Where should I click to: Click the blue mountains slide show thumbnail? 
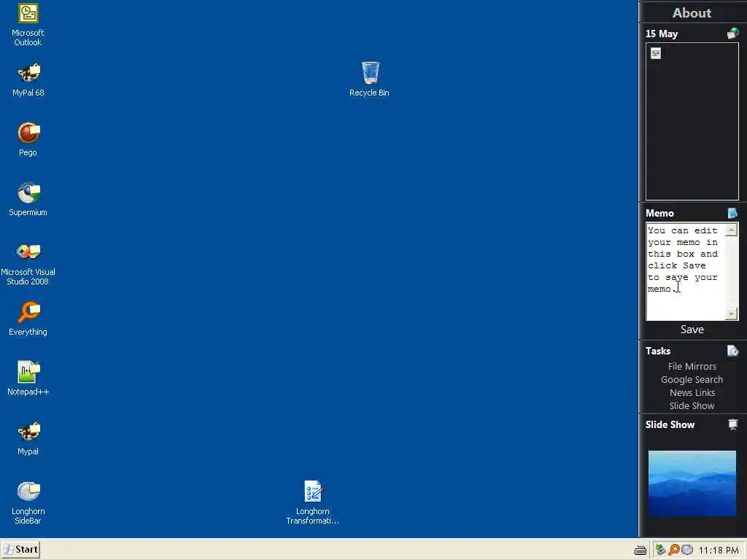[x=692, y=483]
